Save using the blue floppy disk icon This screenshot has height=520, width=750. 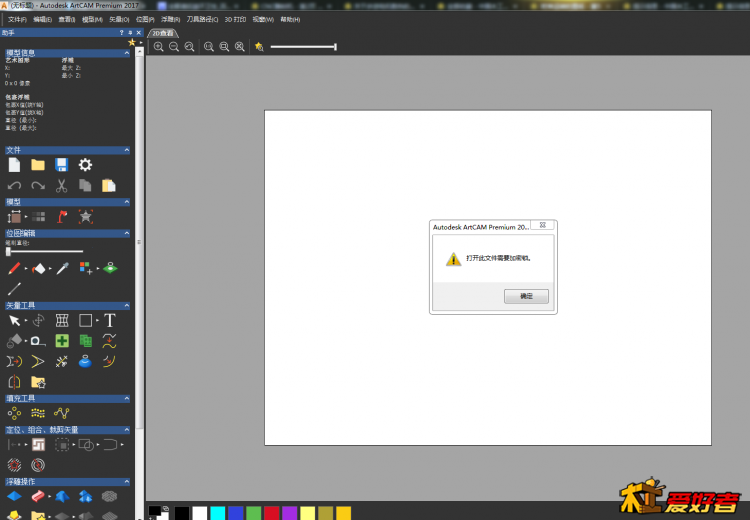pyautogui.click(x=61, y=165)
